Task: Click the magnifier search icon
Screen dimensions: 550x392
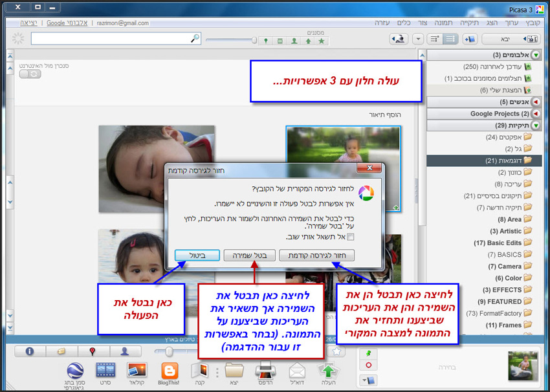Action: (195, 38)
